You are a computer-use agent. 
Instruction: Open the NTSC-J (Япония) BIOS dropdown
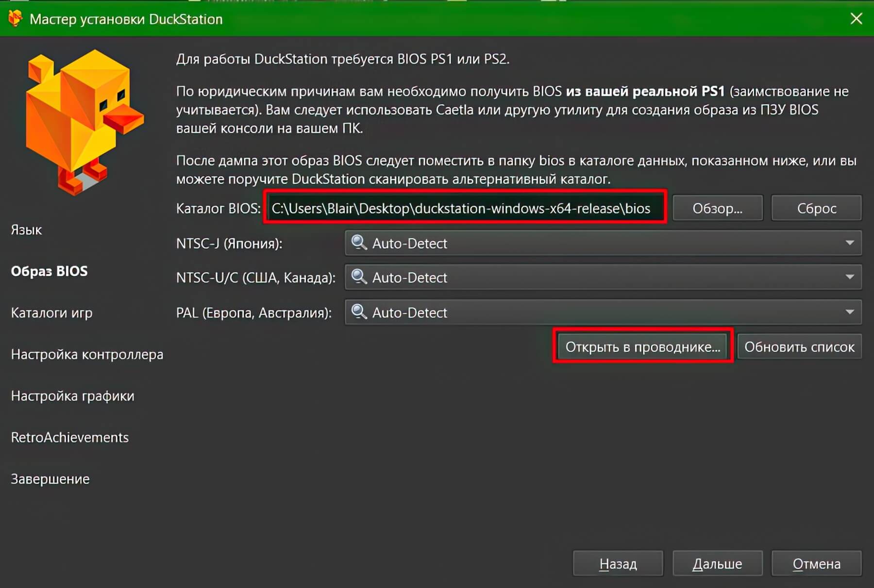pyautogui.click(x=603, y=243)
